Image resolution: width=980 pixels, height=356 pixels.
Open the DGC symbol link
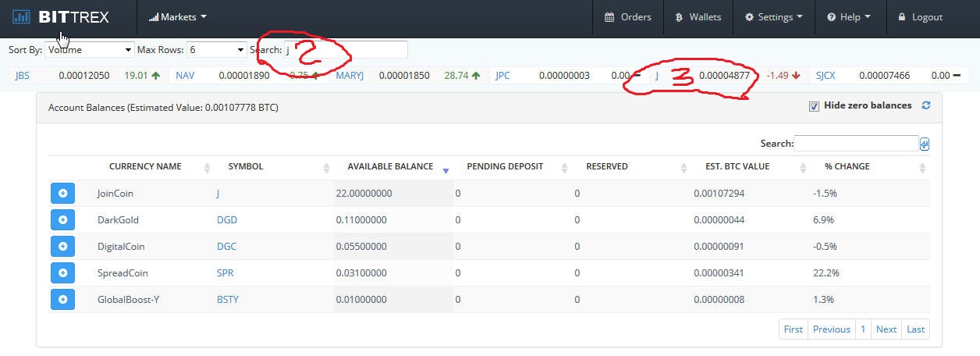click(226, 247)
